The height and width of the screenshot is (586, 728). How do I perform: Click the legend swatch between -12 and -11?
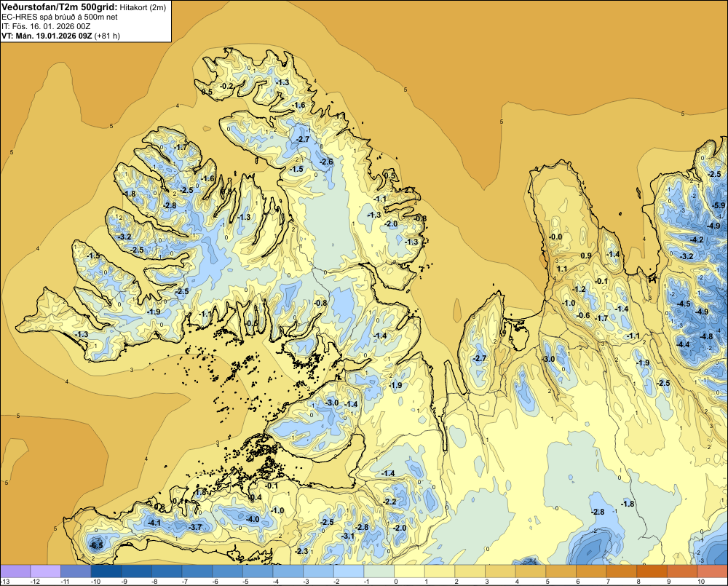[45, 571]
